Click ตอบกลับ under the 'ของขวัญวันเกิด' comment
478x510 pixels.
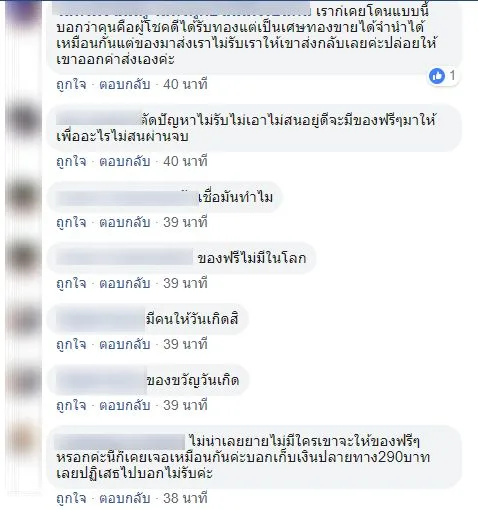point(125,405)
